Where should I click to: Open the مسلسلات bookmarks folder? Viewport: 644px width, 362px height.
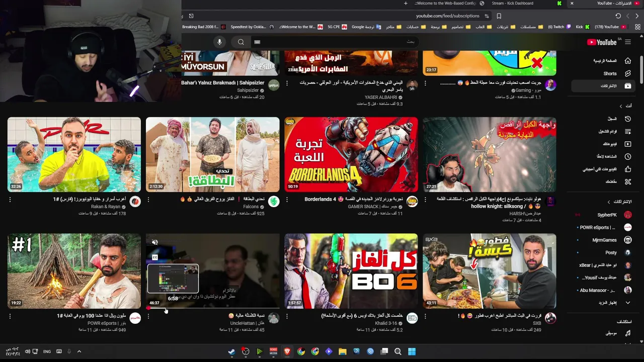(532, 27)
